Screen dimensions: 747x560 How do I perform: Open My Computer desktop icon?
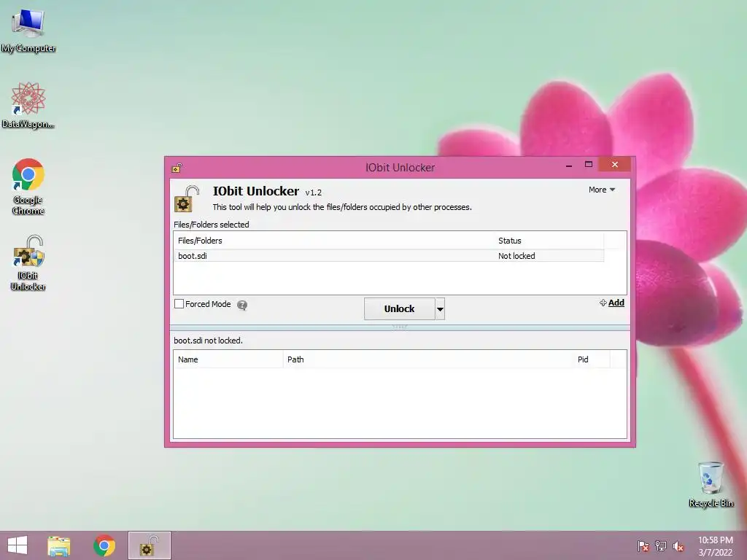click(28, 31)
